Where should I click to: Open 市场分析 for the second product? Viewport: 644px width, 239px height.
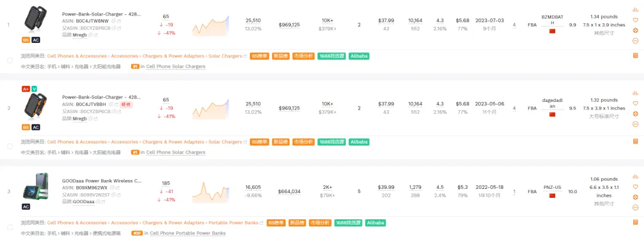click(x=304, y=142)
